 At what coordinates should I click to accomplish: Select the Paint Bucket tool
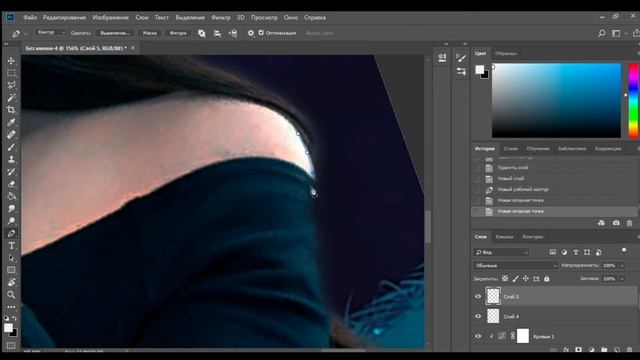pos(11,196)
